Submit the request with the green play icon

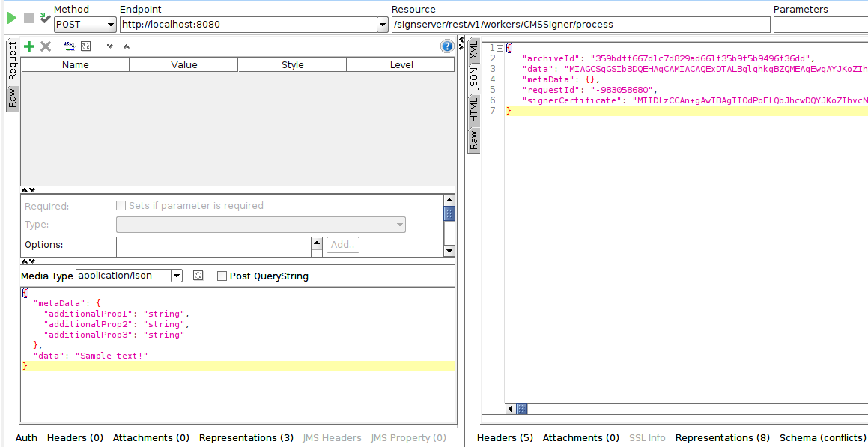(12, 17)
